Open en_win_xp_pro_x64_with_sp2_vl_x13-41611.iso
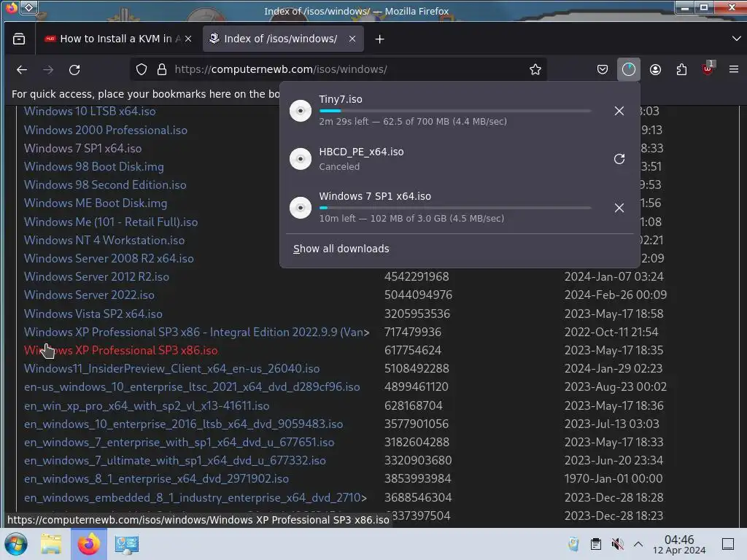 pyautogui.click(x=146, y=405)
